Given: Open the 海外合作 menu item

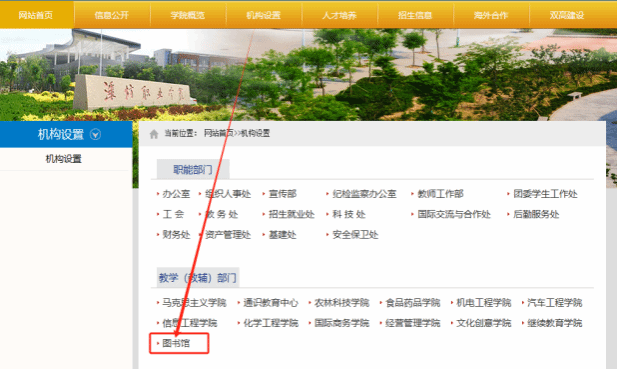Looking at the screenshot, I should [x=491, y=15].
